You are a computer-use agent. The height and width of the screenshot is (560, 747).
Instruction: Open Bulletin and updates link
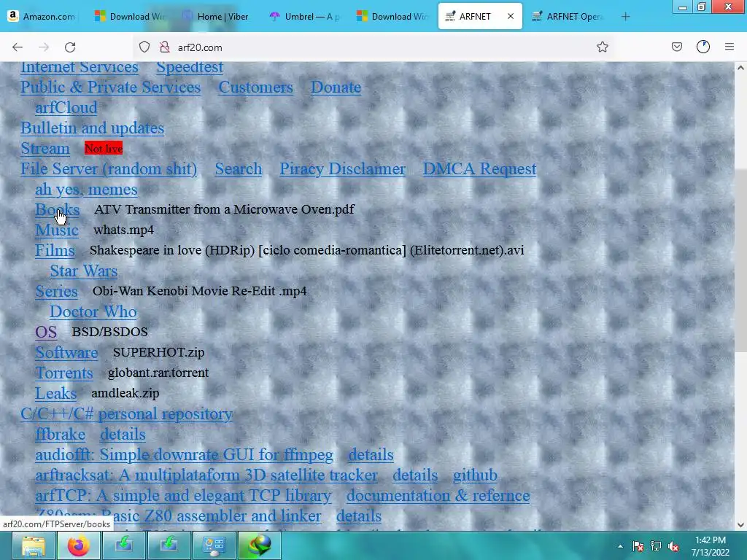point(93,128)
